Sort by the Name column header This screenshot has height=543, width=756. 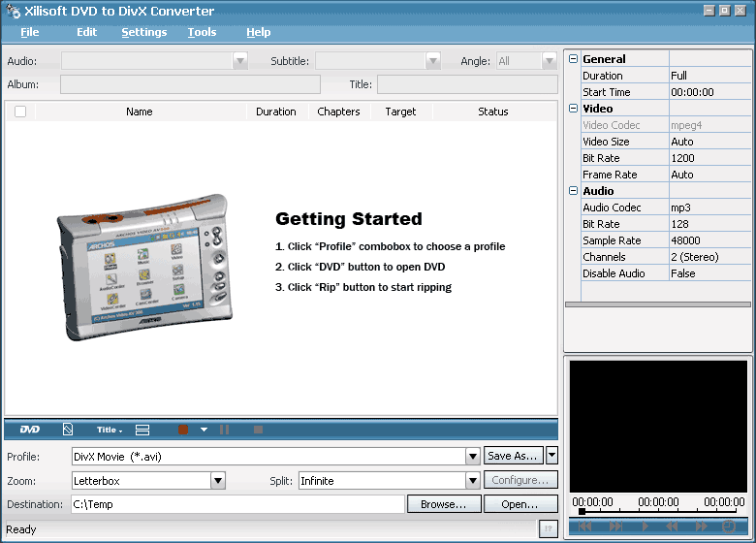click(x=140, y=112)
